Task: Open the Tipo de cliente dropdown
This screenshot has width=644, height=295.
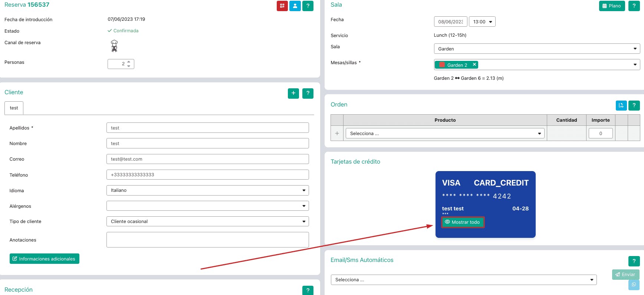Action: pyautogui.click(x=207, y=222)
